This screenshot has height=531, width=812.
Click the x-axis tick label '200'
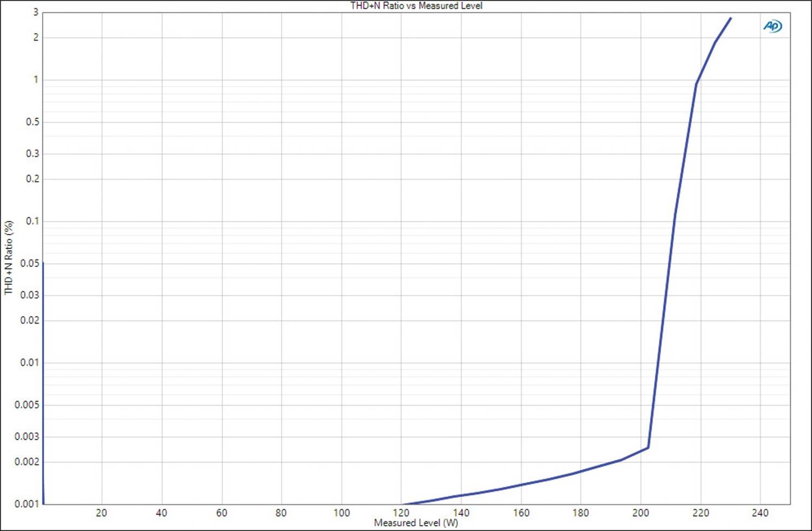641,513
